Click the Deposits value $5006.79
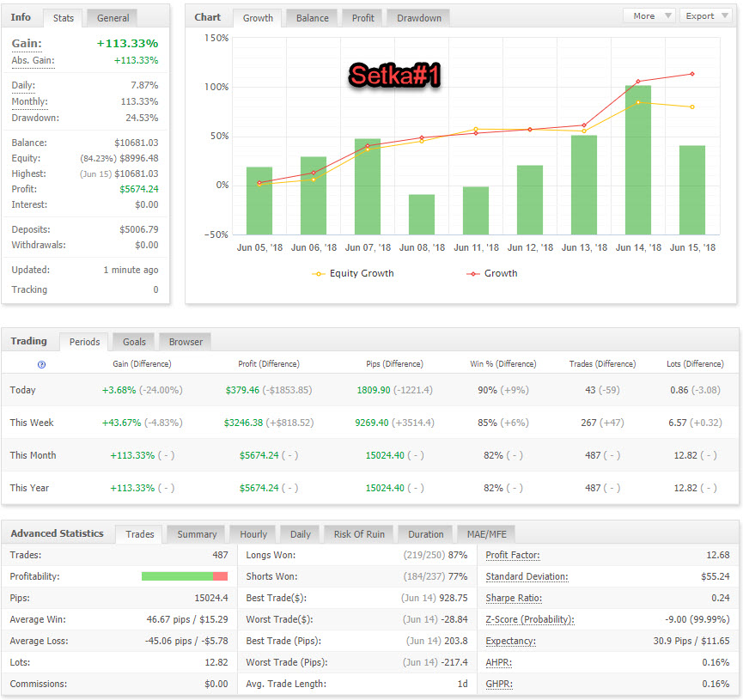This screenshot has width=743, height=700. click(x=139, y=229)
